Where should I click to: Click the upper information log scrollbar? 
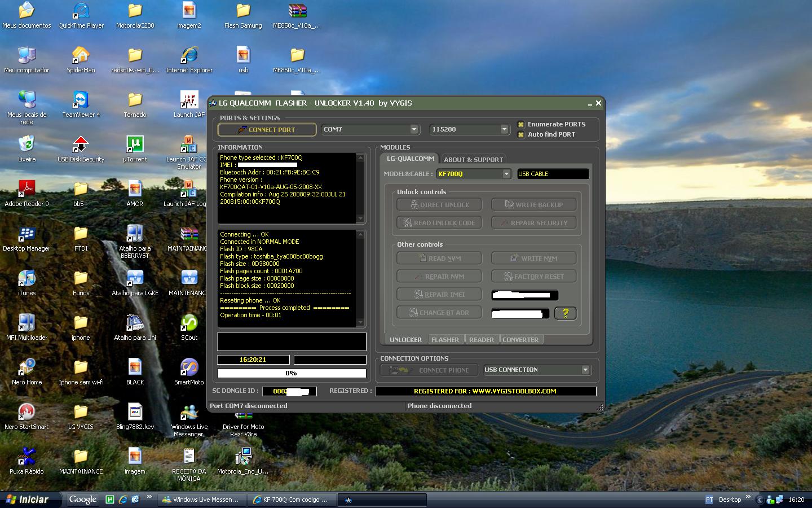(360, 187)
